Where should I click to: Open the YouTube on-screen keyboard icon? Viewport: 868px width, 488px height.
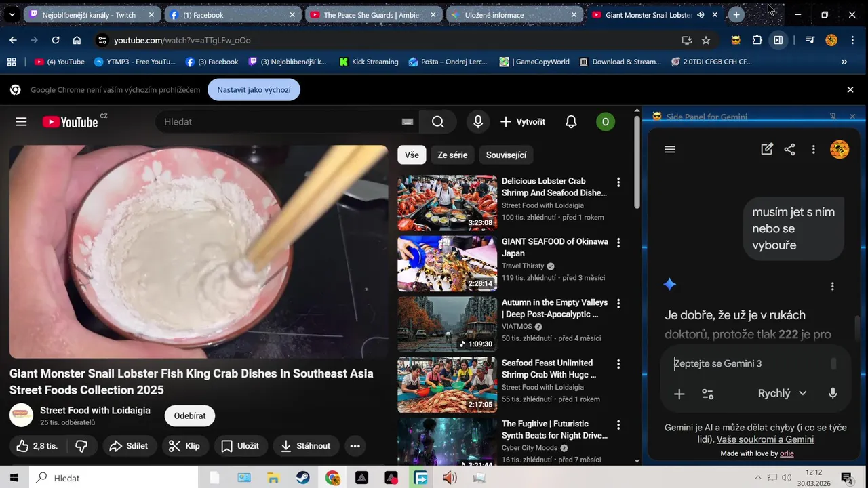(408, 122)
